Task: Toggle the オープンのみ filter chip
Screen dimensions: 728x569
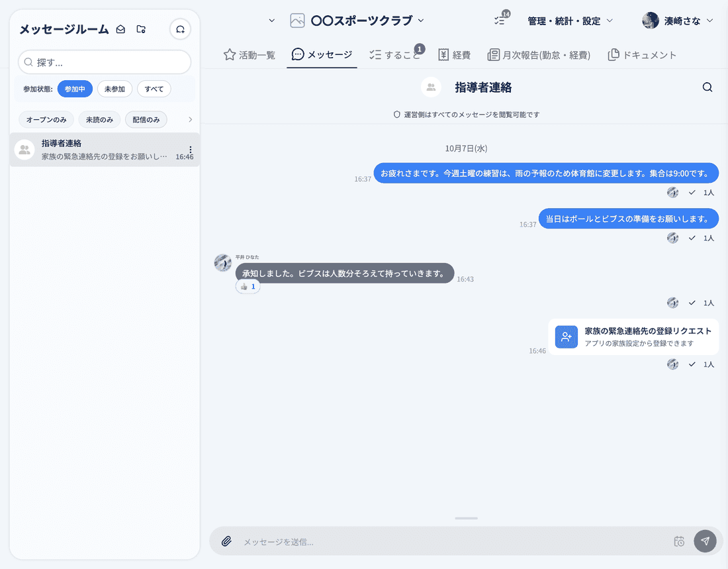Action: (x=46, y=119)
